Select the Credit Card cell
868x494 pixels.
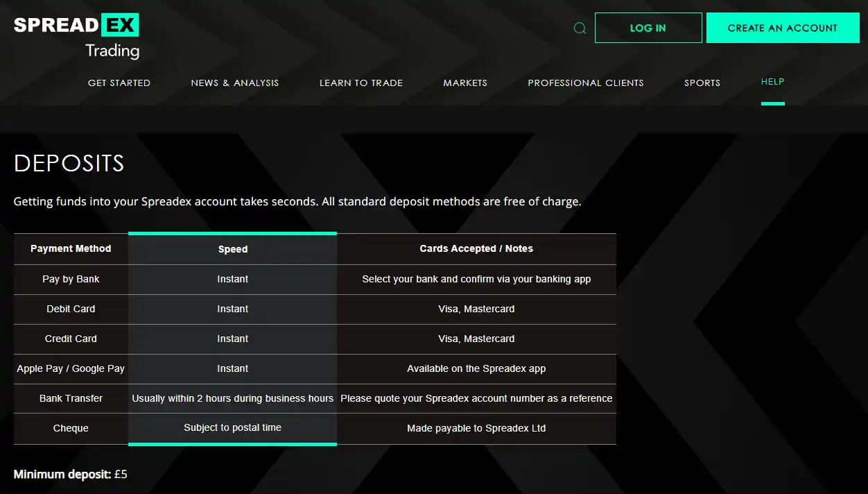[71, 339]
